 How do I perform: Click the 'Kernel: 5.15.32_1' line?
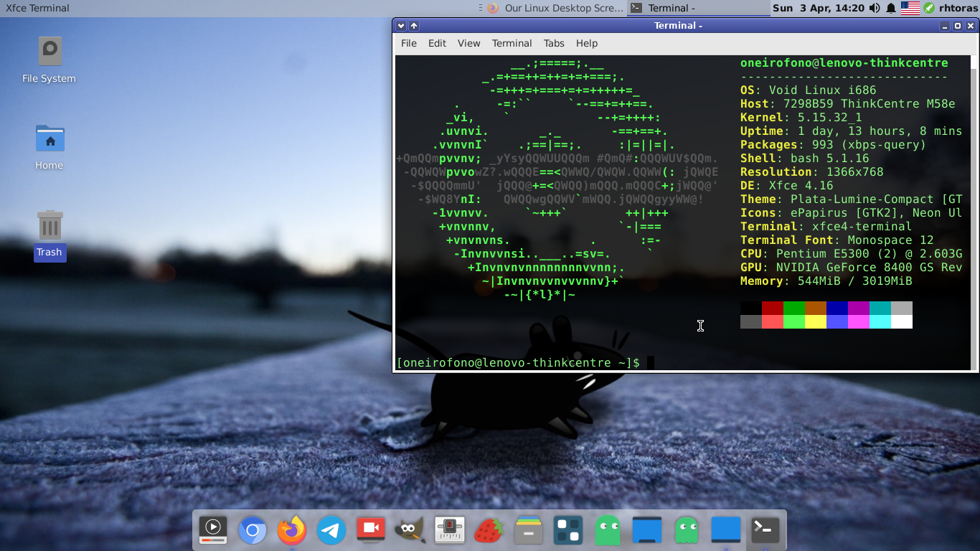801,118
